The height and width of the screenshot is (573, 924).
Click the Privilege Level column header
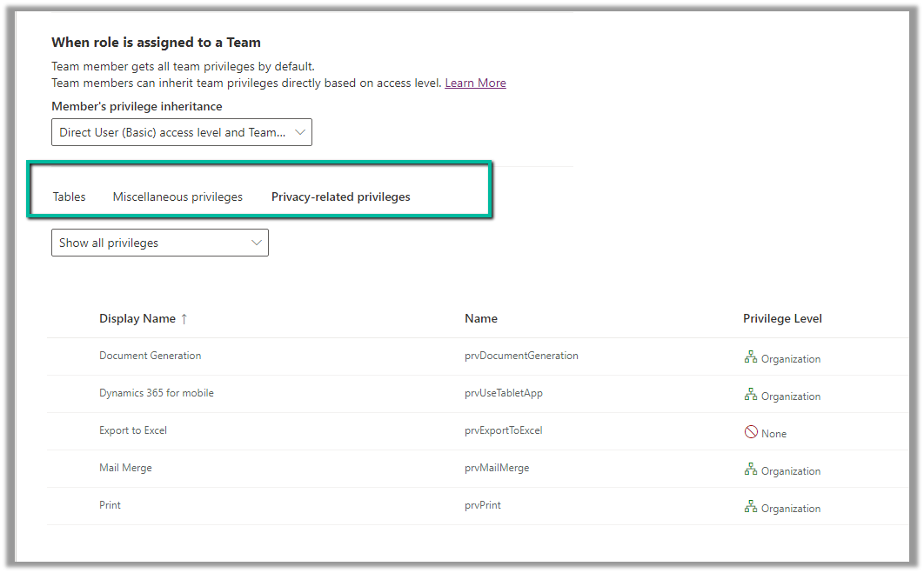click(x=782, y=319)
